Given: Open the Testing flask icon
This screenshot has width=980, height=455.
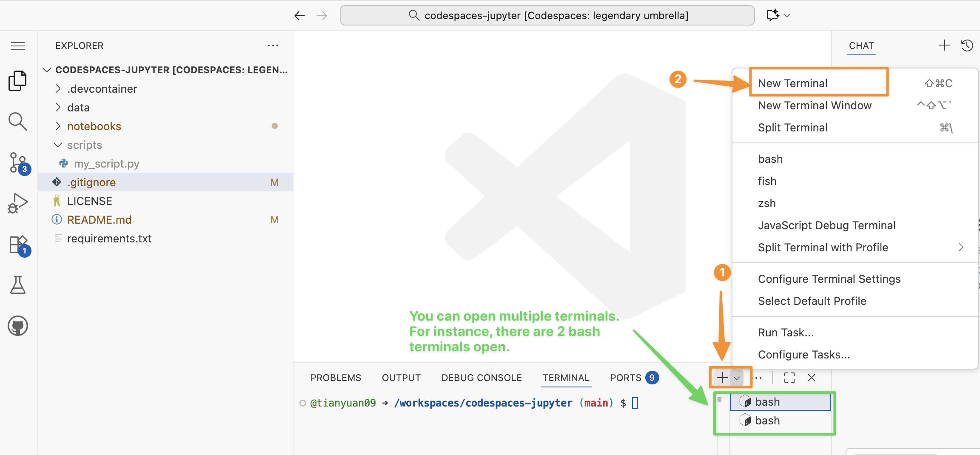Looking at the screenshot, I should [x=17, y=285].
